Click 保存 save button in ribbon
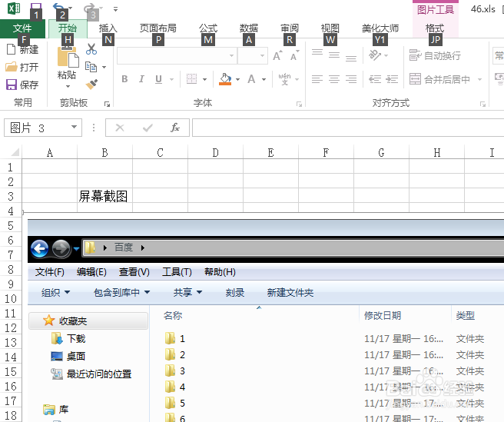Screen dimensions: 504x422 [x=22, y=85]
